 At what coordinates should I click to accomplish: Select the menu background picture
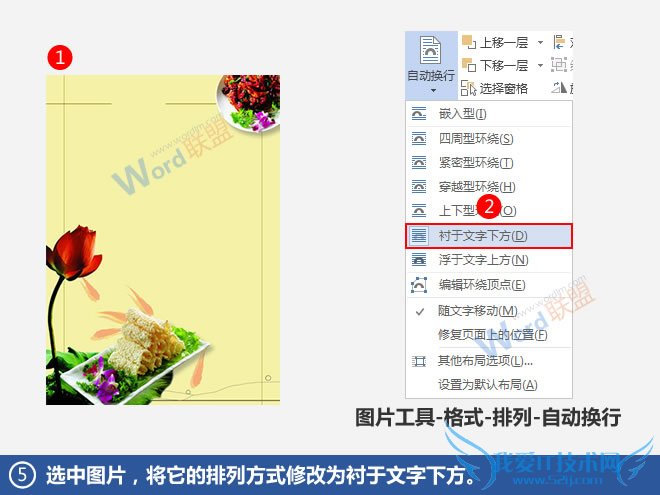(x=163, y=240)
